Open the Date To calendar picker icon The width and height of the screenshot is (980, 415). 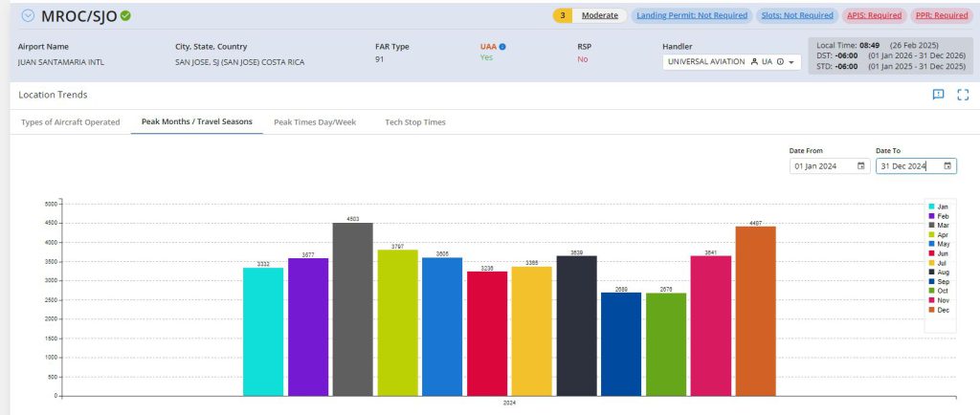[947, 166]
